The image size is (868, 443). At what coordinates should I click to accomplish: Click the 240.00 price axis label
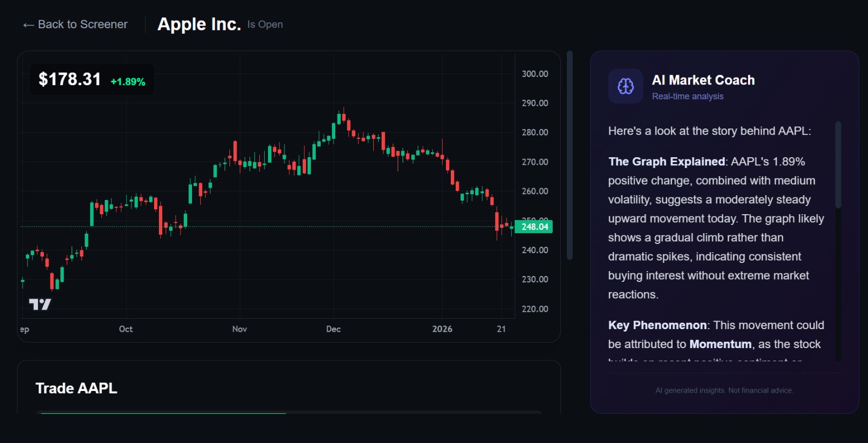coord(535,250)
